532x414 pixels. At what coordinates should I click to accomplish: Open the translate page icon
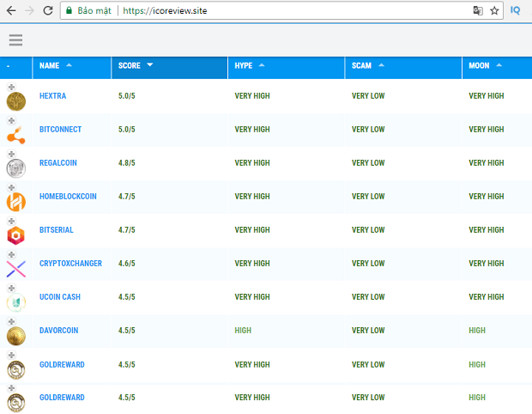click(478, 10)
